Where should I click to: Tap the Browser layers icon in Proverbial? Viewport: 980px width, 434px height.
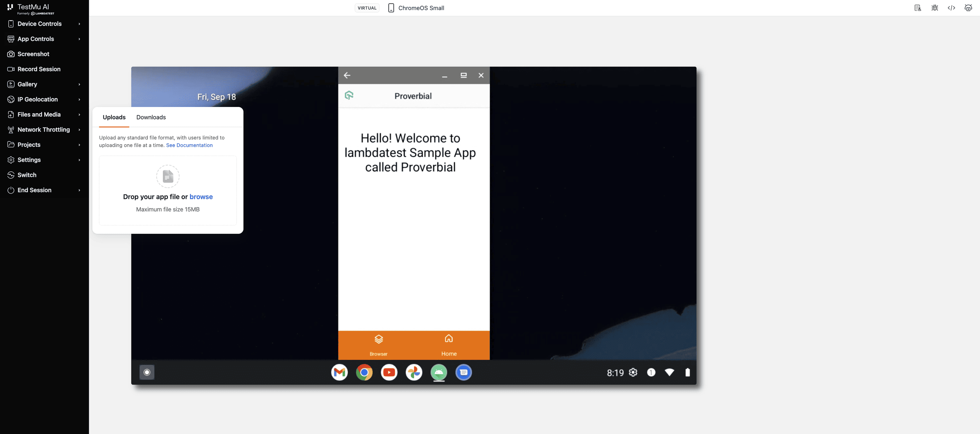(x=378, y=339)
